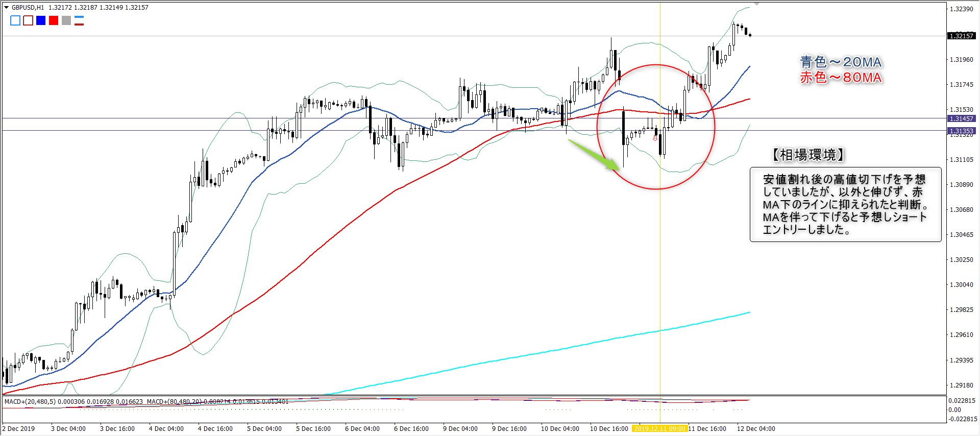Click the 5 Dec 16:00 time label

(313, 429)
